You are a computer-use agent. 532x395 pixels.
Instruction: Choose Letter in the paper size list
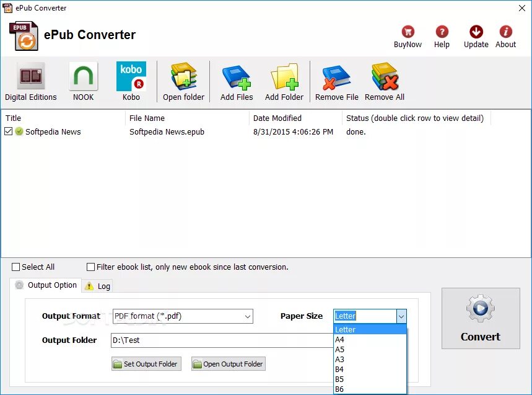pos(370,329)
